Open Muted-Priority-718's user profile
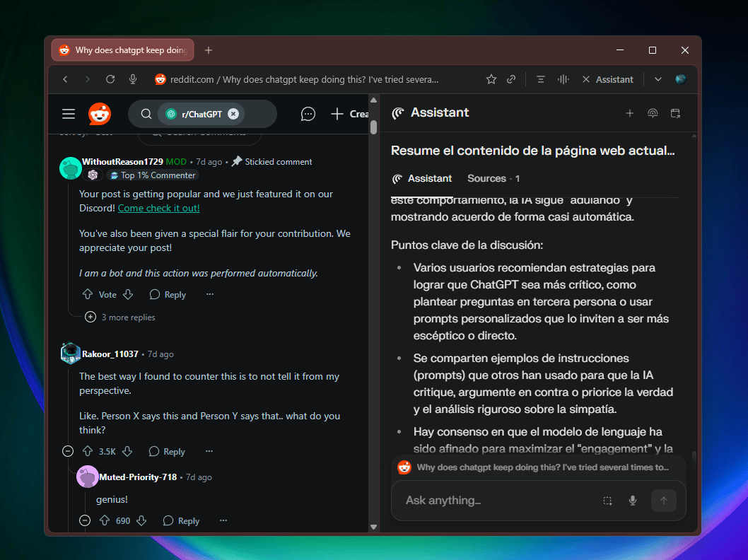The height and width of the screenshot is (560, 748). 138,477
